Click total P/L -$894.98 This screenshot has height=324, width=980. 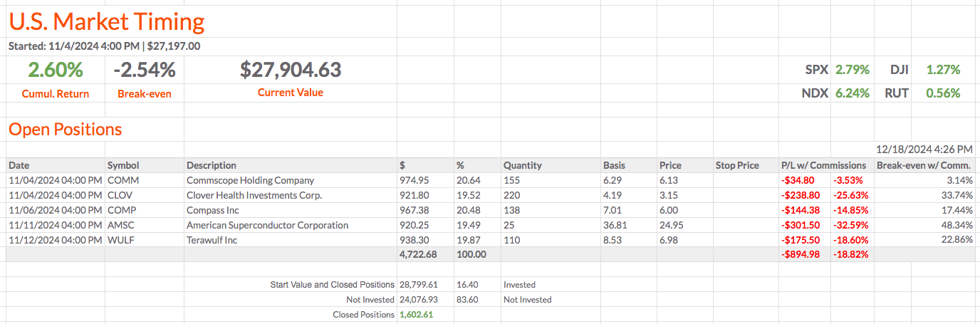tap(801, 254)
